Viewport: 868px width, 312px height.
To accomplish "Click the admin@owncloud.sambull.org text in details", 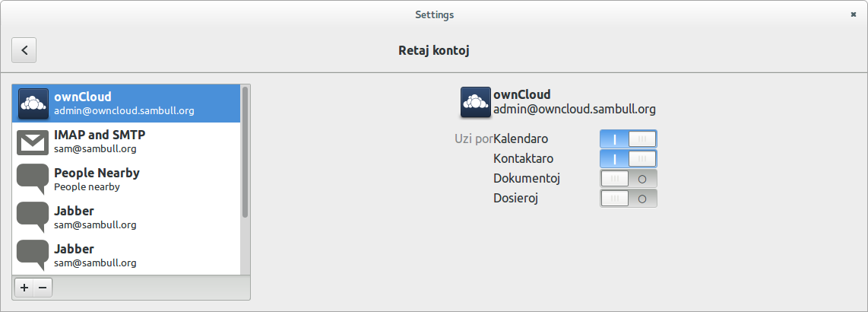I will point(574,109).
